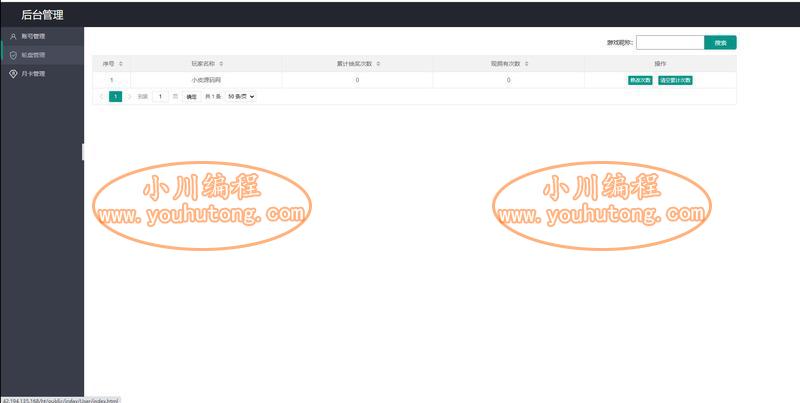This screenshot has width=800, height=403.
Task: Click the green 搜索 button
Action: point(720,43)
